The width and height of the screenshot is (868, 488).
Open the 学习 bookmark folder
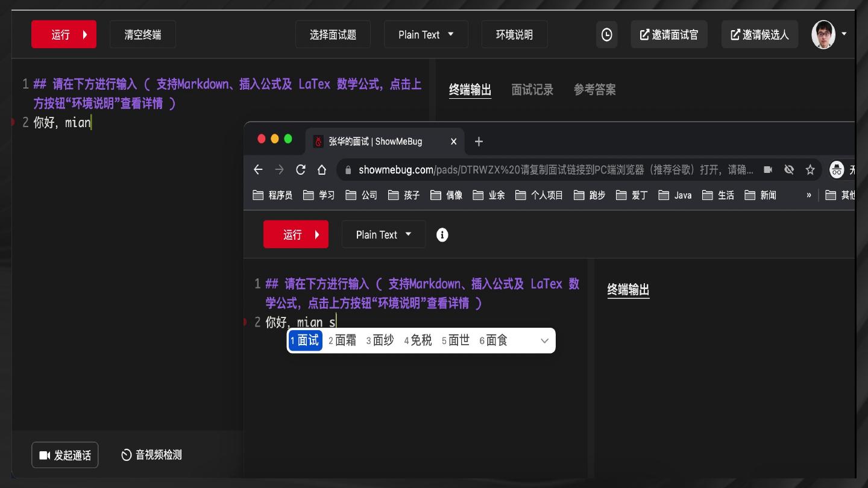click(319, 195)
